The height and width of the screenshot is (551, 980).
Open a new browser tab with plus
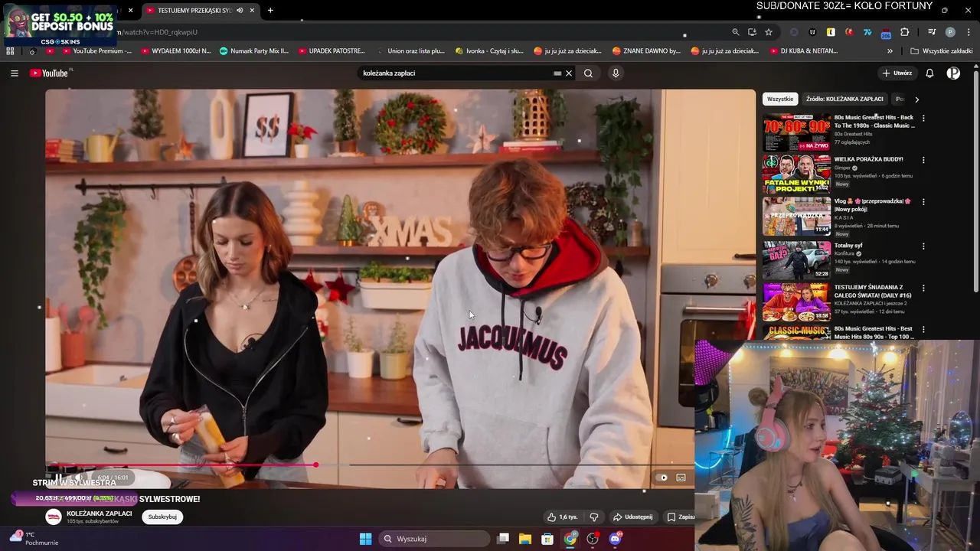[270, 11]
